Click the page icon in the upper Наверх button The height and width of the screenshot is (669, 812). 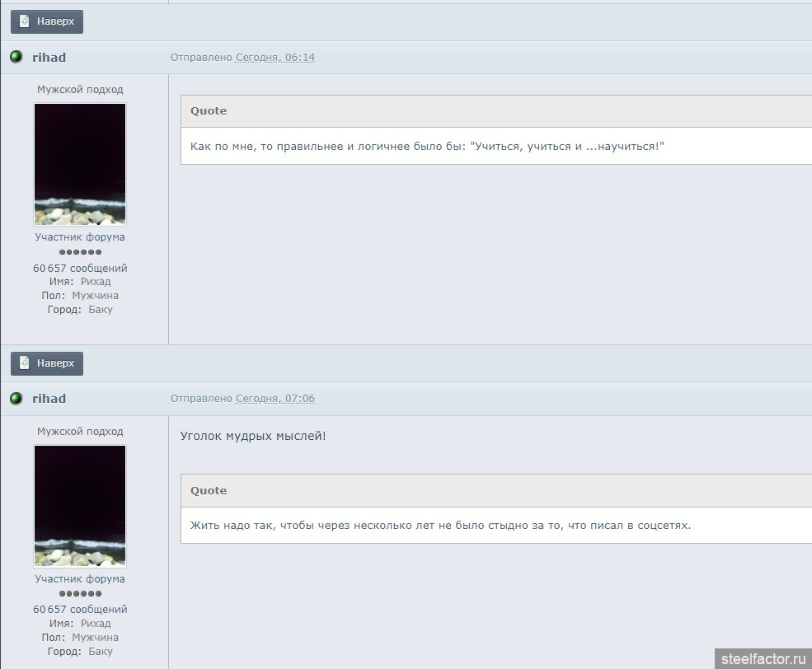coord(25,21)
